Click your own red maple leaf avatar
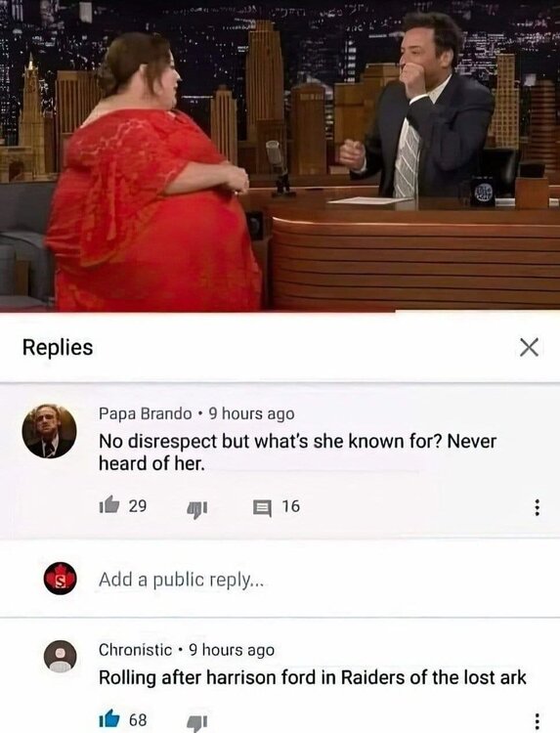The image size is (560, 733). click(60, 579)
